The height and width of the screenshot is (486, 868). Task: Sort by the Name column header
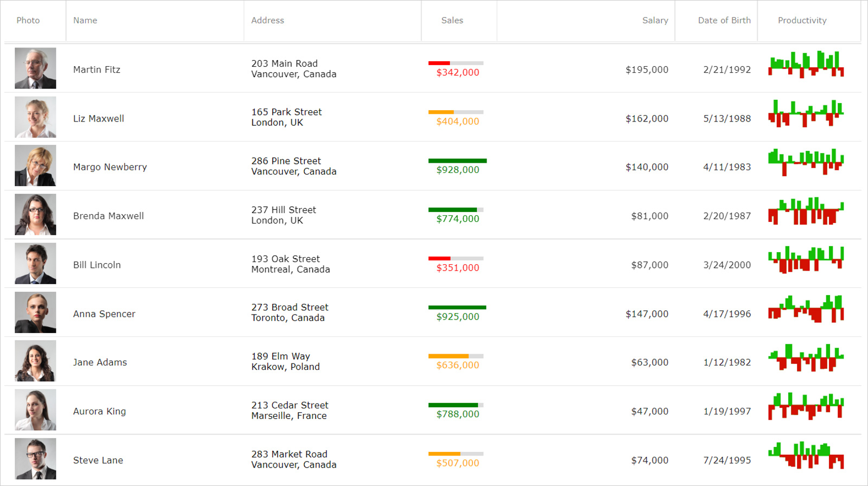[x=85, y=21]
